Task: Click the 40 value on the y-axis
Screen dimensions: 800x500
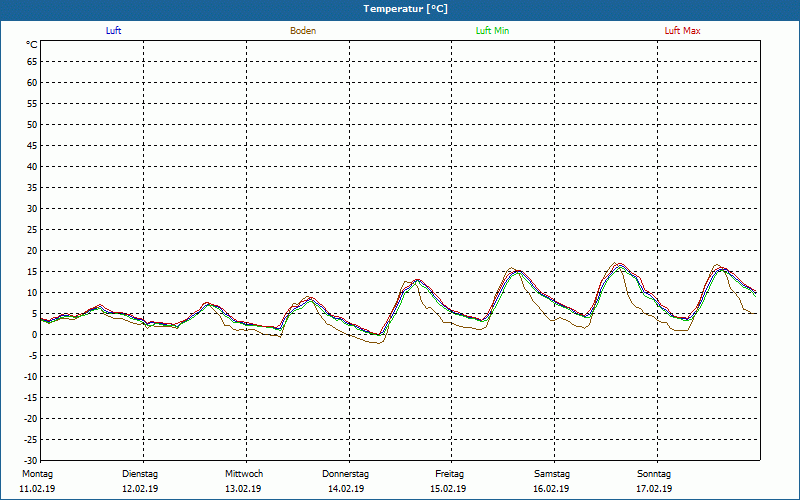Action: 32,167
